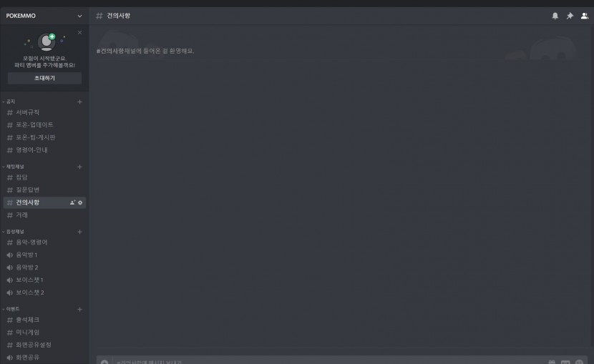Collapse the 음성채널 category

click(14, 232)
